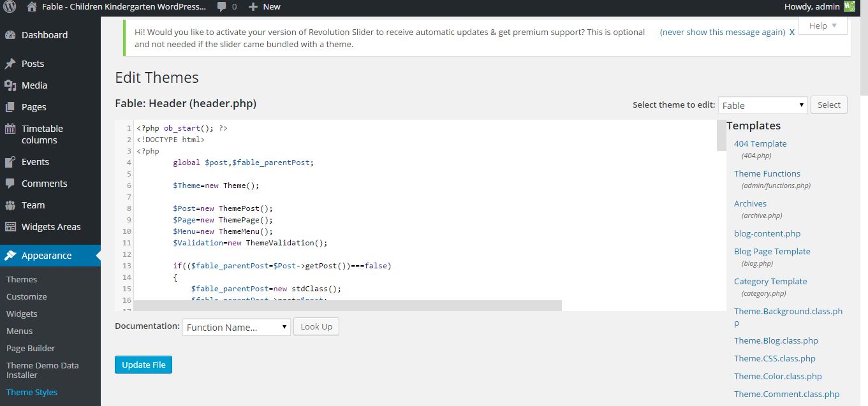The image size is (868, 406).
Task: Open Theme Demo Data Installer
Action: click(x=43, y=370)
